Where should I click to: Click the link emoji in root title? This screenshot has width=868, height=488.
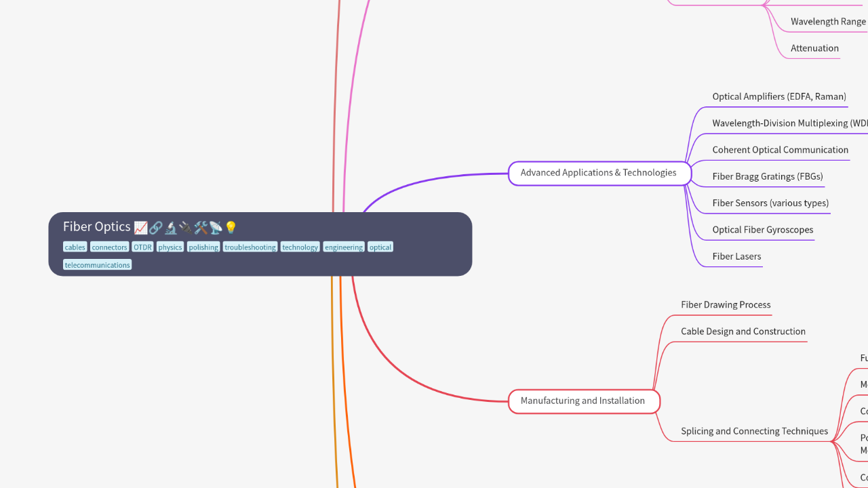(x=155, y=228)
